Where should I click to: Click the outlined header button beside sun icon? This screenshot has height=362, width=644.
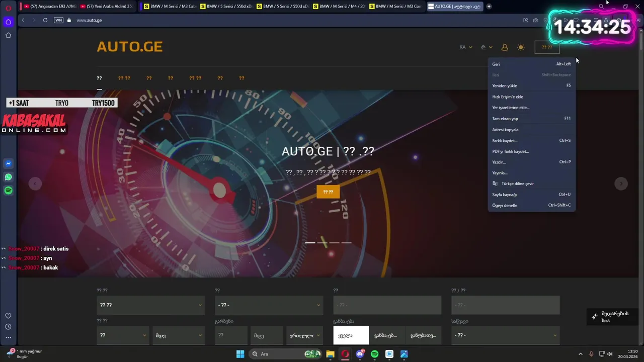pyautogui.click(x=547, y=47)
